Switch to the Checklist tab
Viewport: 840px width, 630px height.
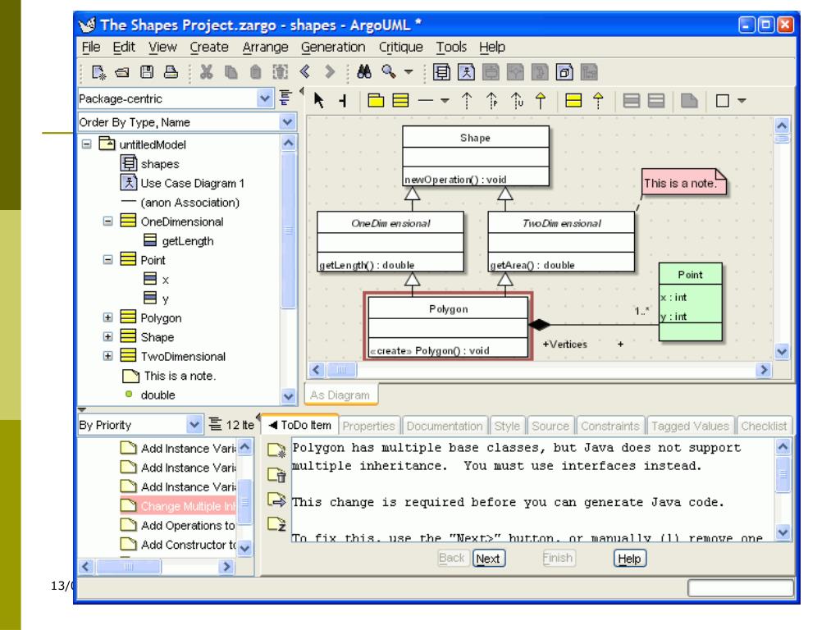[x=764, y=426]
